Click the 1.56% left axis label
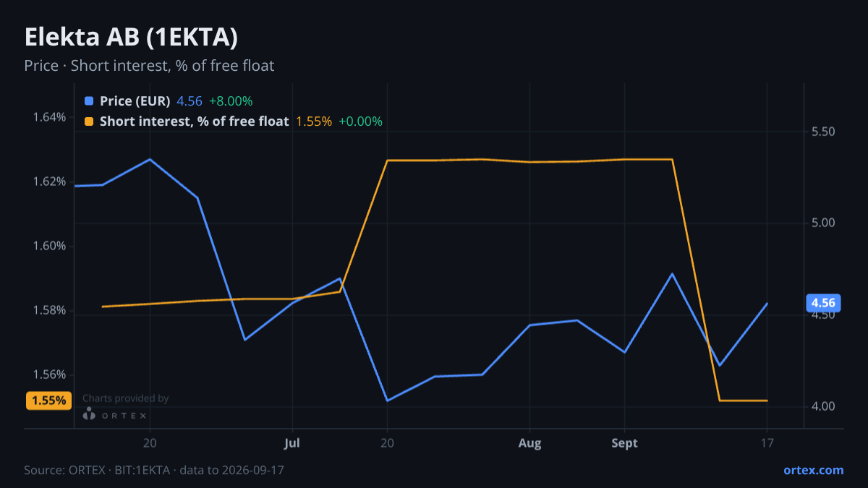This screenshot has width=868, height=488. [x=49, y=375]
